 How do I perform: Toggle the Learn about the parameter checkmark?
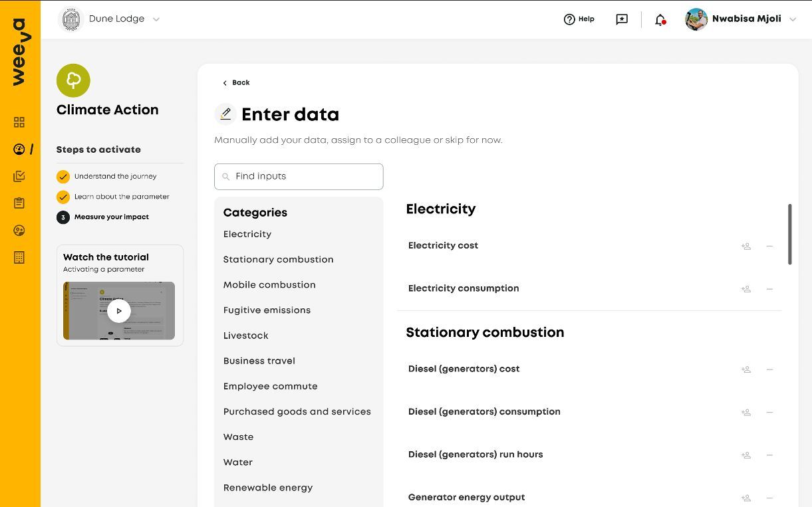pyautogui.click(x=63, y=197)
